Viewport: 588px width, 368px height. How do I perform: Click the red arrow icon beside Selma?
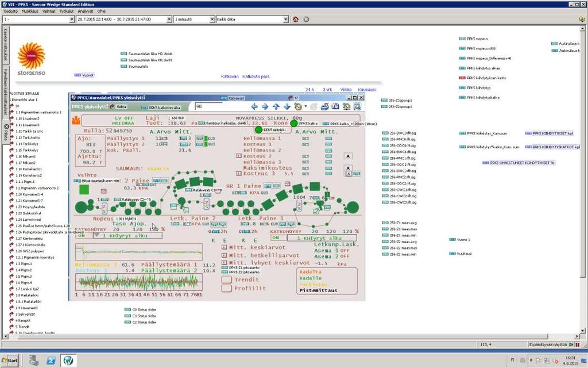click(112, 106)
